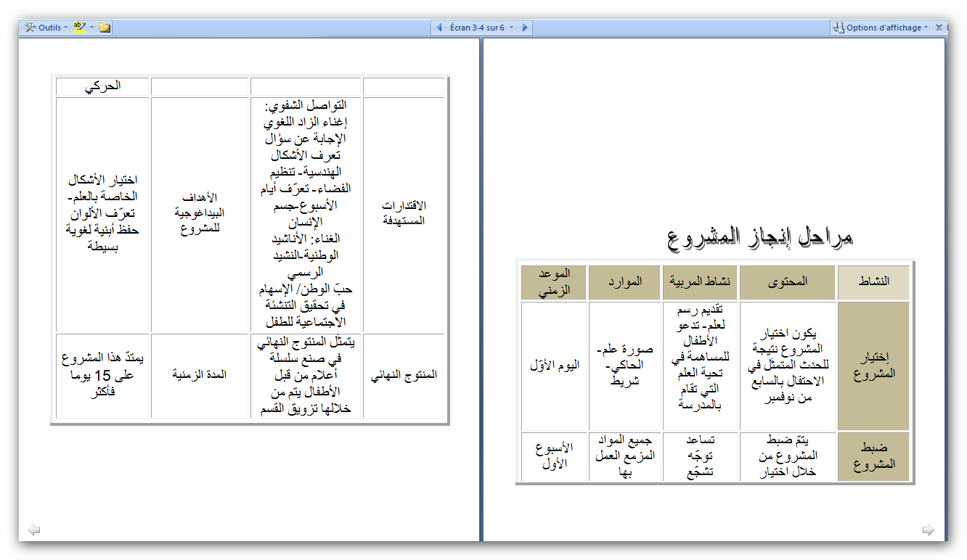Click the إختيار المشروع row label cell
This screenshot has width=967, height=560.
point(873,366)
